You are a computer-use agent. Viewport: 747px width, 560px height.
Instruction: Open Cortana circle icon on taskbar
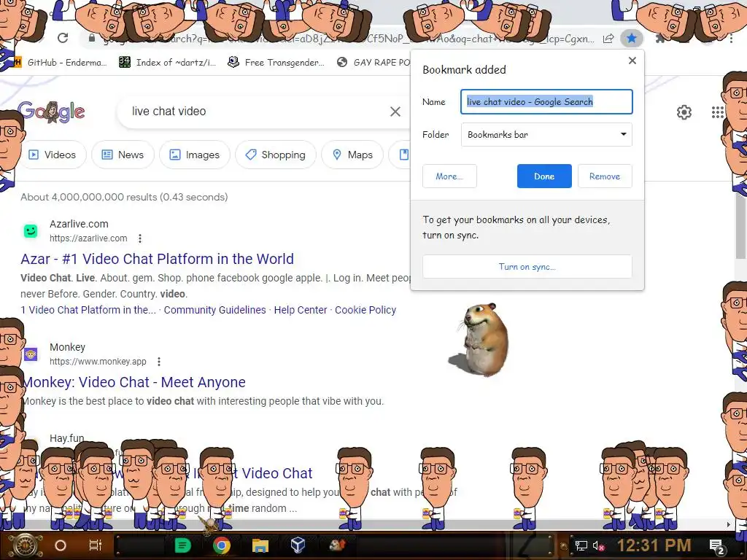61,545
